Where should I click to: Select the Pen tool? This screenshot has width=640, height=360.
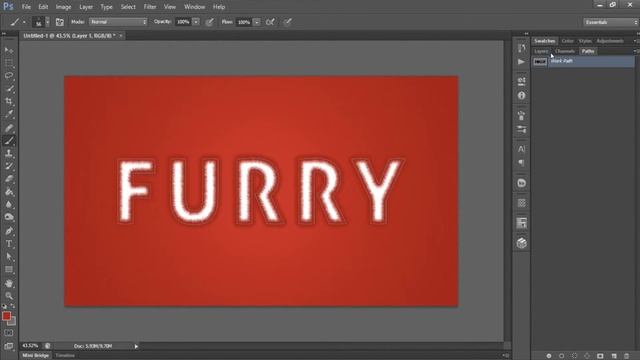point(9,231)
